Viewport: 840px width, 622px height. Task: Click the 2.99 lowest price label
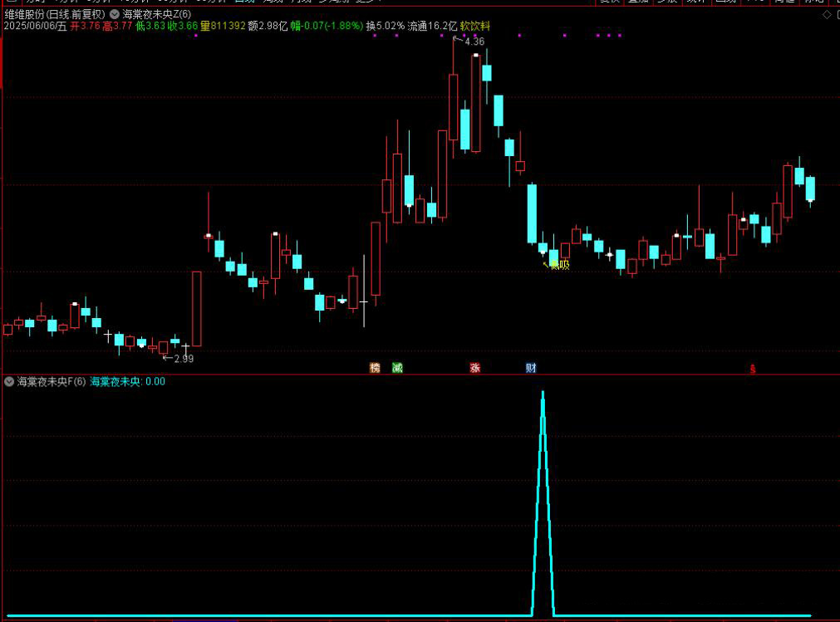183,359
